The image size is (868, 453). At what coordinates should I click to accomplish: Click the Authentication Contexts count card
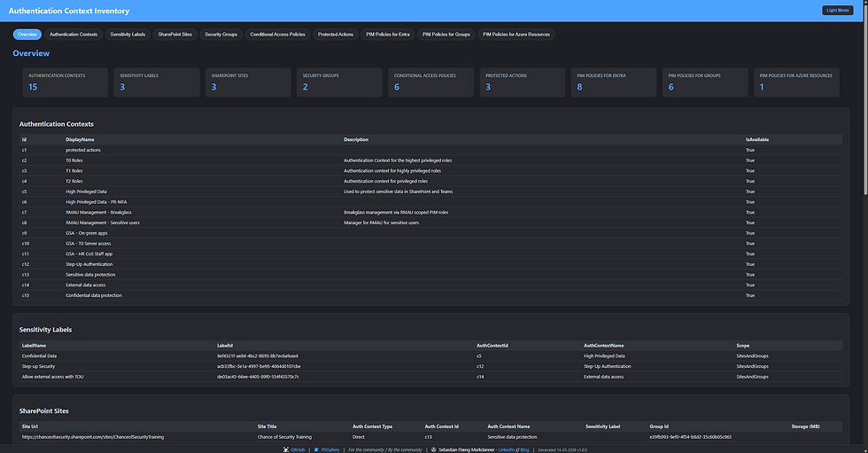click(66, 82)
